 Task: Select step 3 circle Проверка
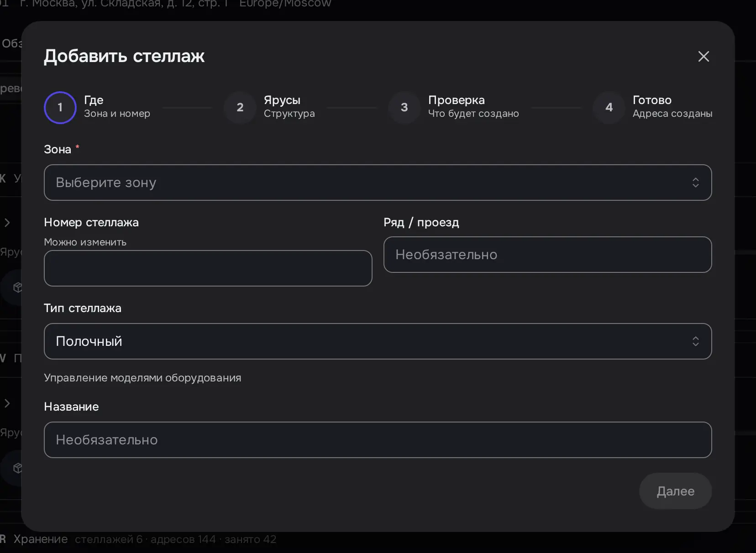(x=404, y=108)
